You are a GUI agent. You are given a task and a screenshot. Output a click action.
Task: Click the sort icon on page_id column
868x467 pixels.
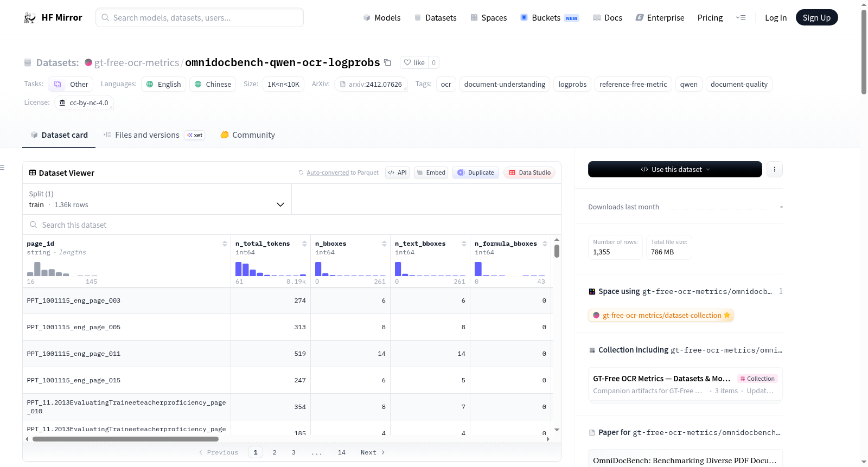tap(225, 244)
